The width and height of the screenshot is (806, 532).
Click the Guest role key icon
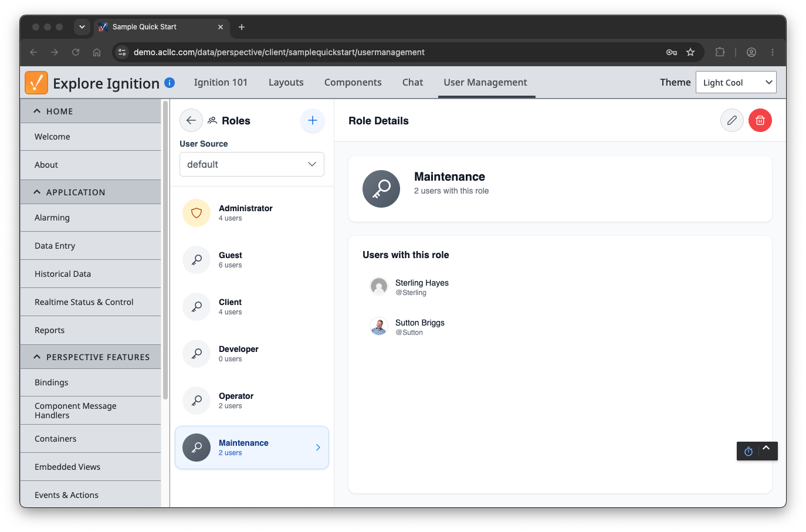(197, 260)
